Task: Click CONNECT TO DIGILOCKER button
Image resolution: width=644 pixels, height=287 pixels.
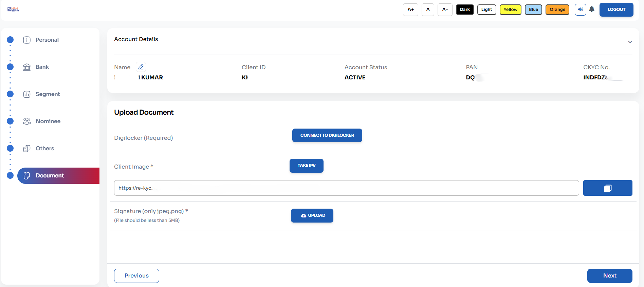Action: coord(327,135)
